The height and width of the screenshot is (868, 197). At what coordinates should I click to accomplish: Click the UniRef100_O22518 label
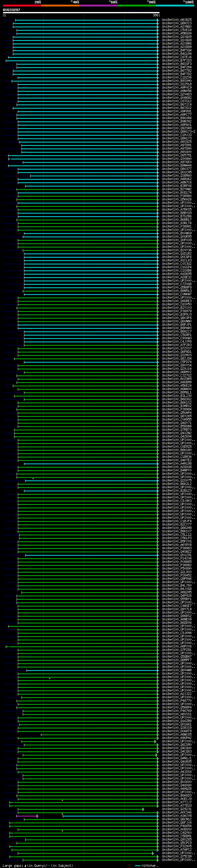point(177,84)
